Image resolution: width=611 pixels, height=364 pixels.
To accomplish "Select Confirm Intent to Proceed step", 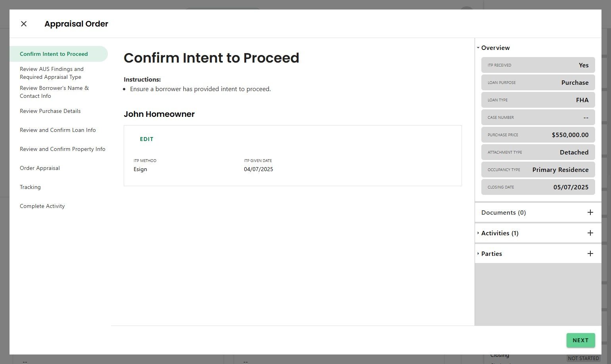I will point(54,54).
